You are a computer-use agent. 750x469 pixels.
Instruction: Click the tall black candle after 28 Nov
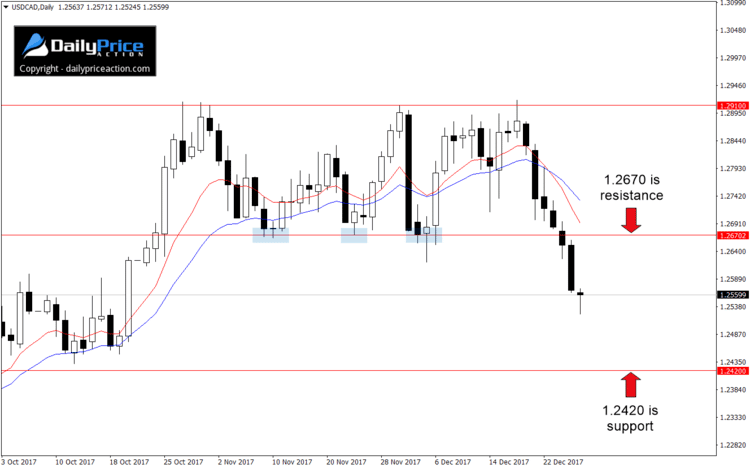point(408,171)
